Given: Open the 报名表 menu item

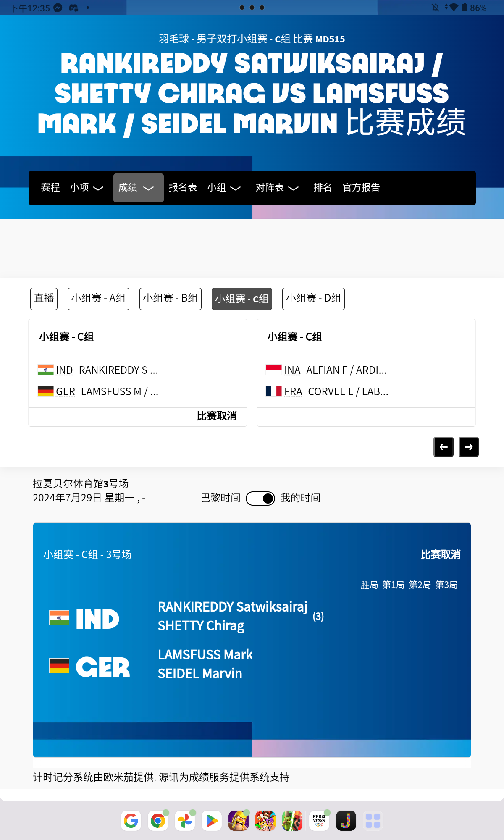Looking at the screenshot, I should [183, 187].
